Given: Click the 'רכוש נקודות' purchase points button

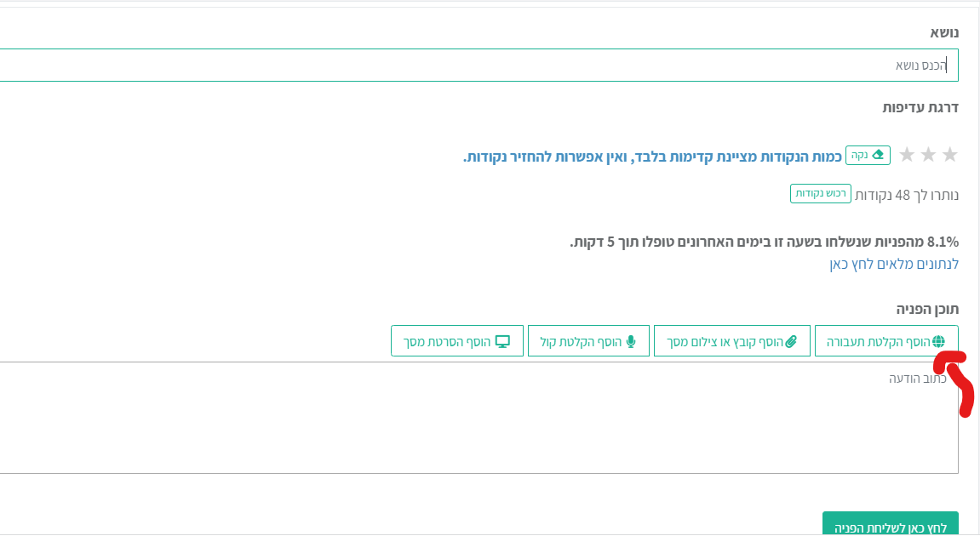Looking at the screenshot, I should (821, 194).
